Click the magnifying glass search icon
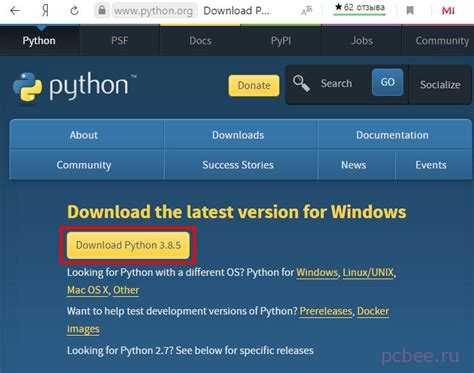This screenshot has height=373, width=474. [x=301, y=83]
